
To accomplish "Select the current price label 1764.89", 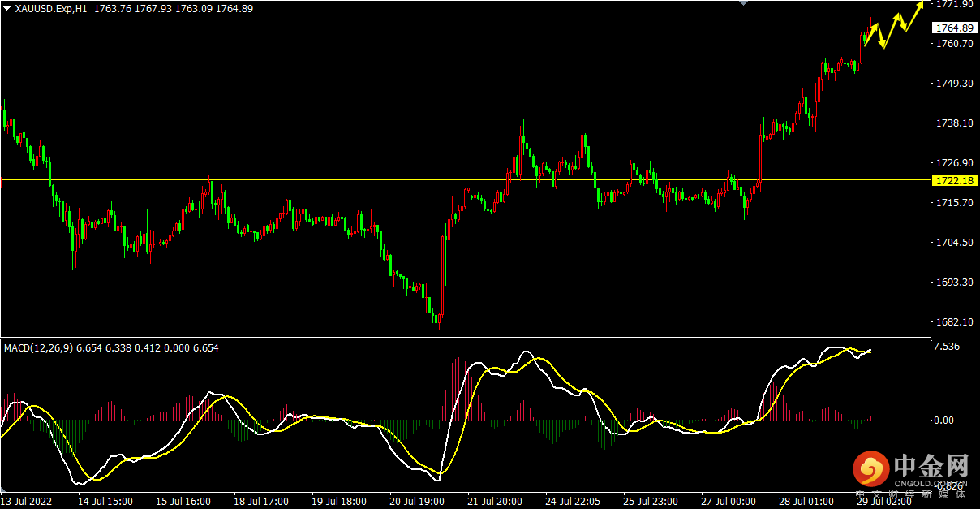I will coord(954,28).
